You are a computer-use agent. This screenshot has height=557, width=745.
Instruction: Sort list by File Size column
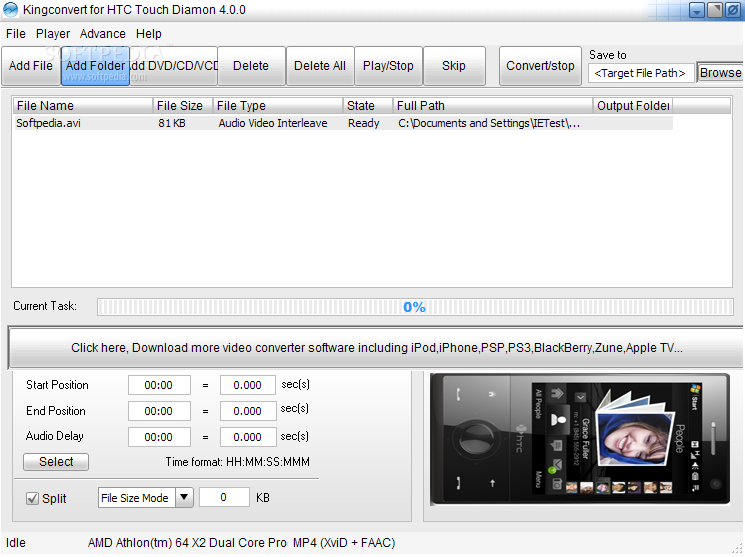pyautogui.click(x=183, y=106)
